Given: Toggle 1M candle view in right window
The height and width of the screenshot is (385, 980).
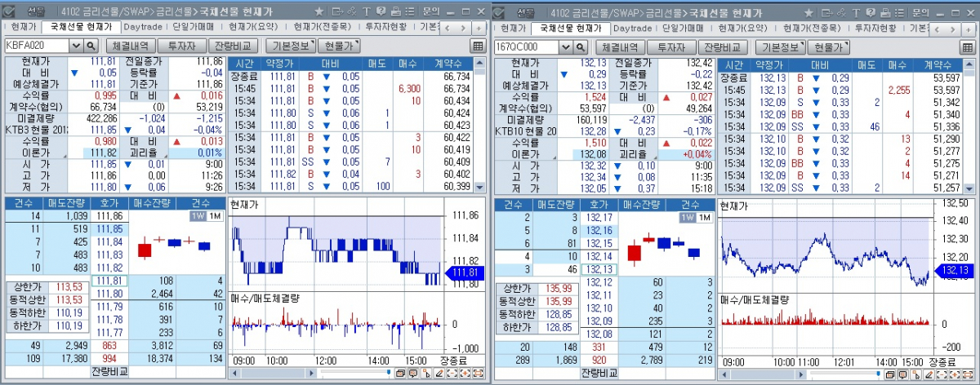Looking at the screenshot, I should tap(704, 217).
